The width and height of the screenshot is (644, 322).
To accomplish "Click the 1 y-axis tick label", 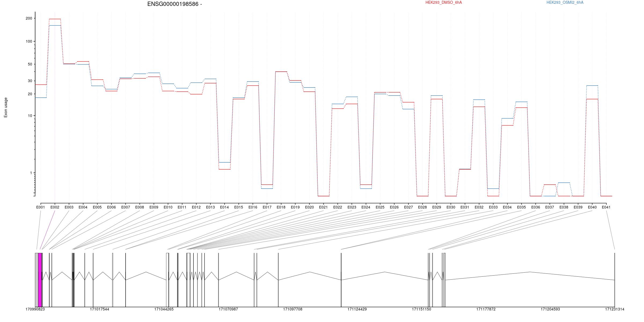I will (x=31, y=173).
